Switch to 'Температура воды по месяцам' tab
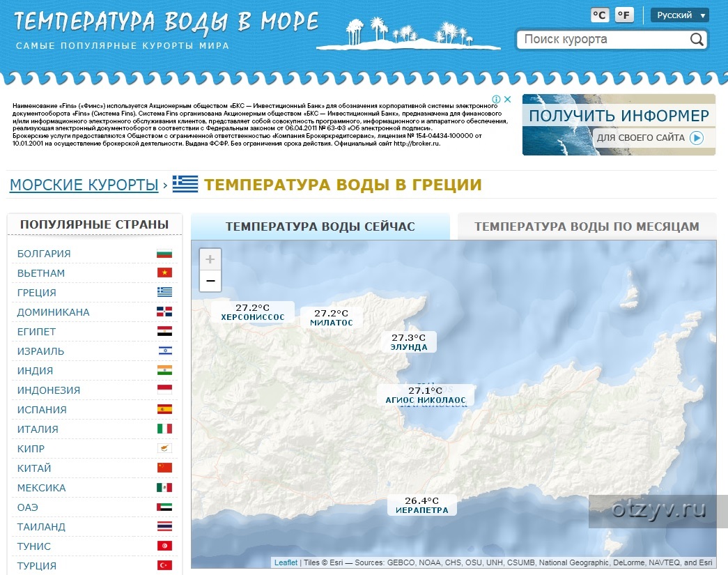Viewport: 728px width, 575px height. point(586,227)
